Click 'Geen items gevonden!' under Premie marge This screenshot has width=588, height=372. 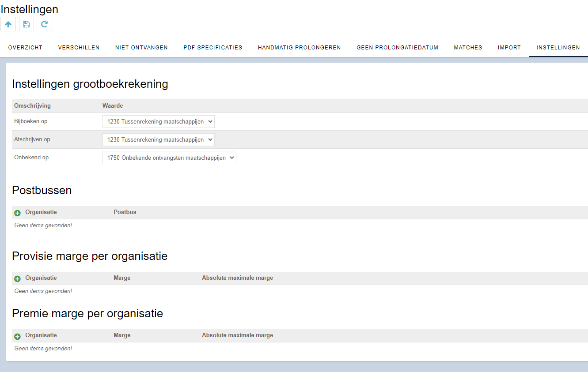coord(43,349)
